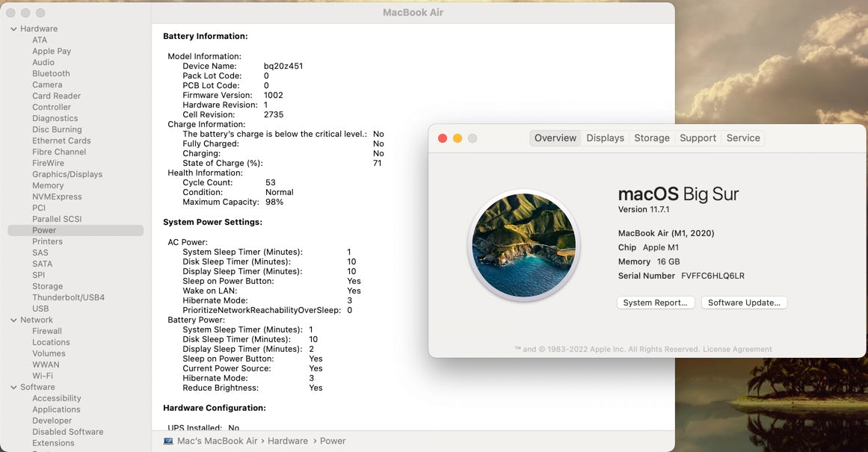Screen dimensions: 868x452
Task: Click the laptop icon in the path bar
Action: pyautogui.click(x=168, y=441)
